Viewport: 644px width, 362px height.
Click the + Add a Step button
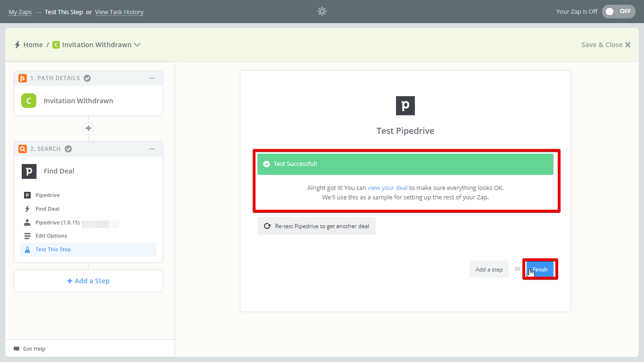click(88, 281)
